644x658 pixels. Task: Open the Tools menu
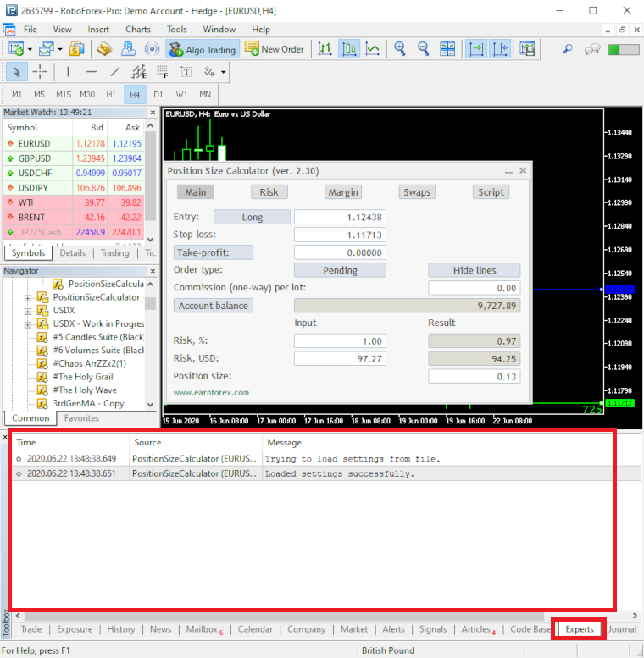tap(177, 30)
